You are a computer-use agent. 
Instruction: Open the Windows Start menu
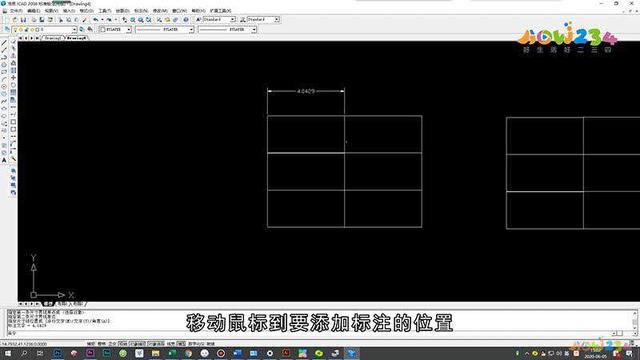point(8,353)
